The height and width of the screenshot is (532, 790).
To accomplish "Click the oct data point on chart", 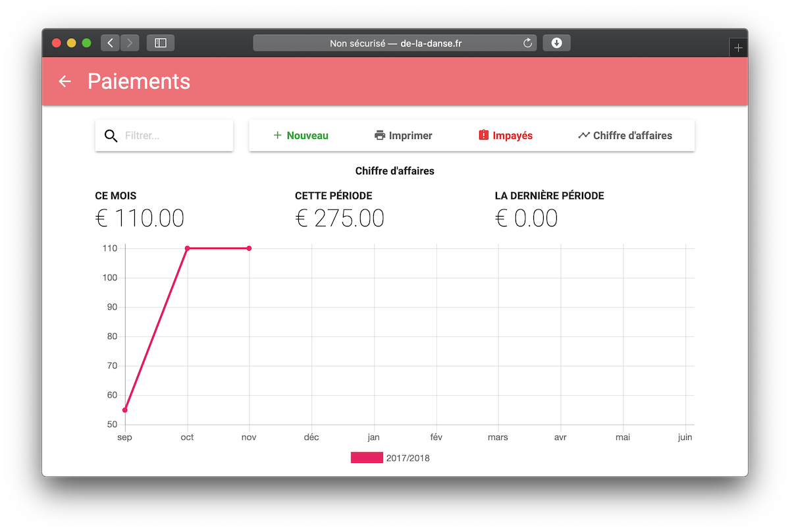I will point(188,248).
